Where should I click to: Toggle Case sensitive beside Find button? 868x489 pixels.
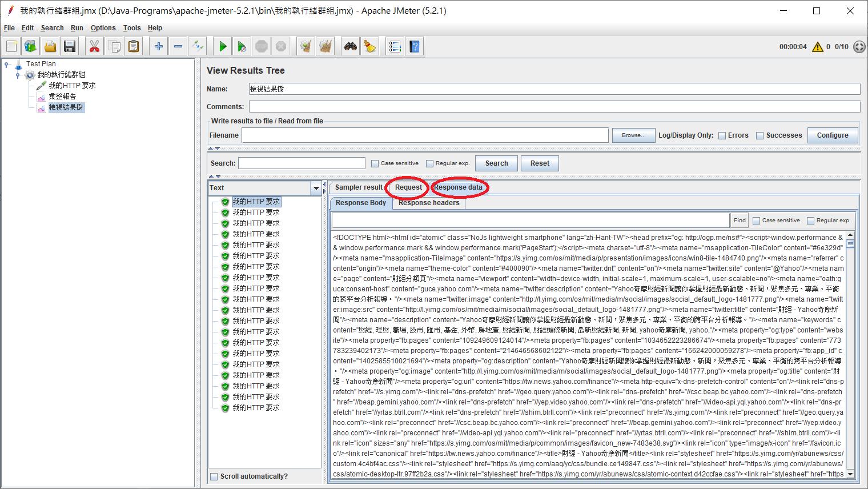pos(756,221)
